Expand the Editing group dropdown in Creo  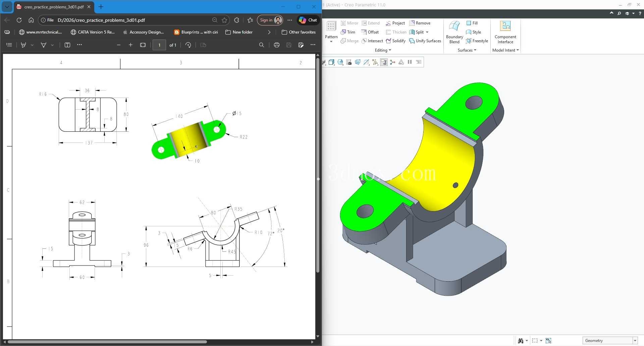pos(383,50)
